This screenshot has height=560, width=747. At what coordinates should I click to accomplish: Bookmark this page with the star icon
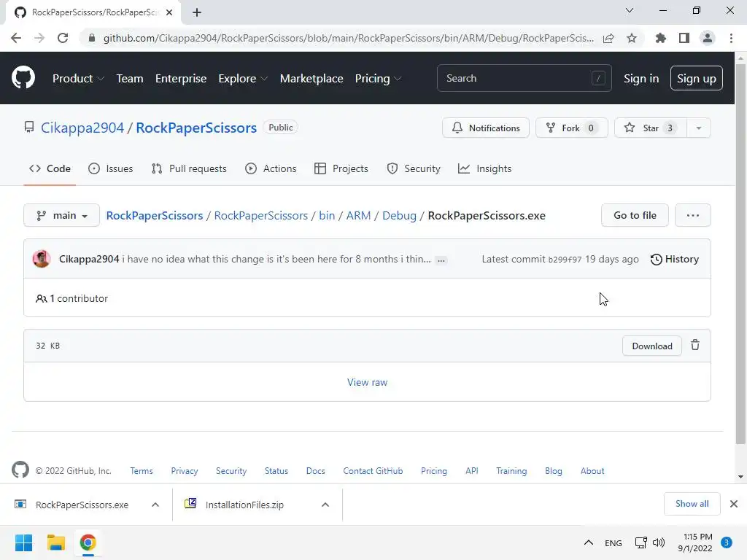(632, 38)
